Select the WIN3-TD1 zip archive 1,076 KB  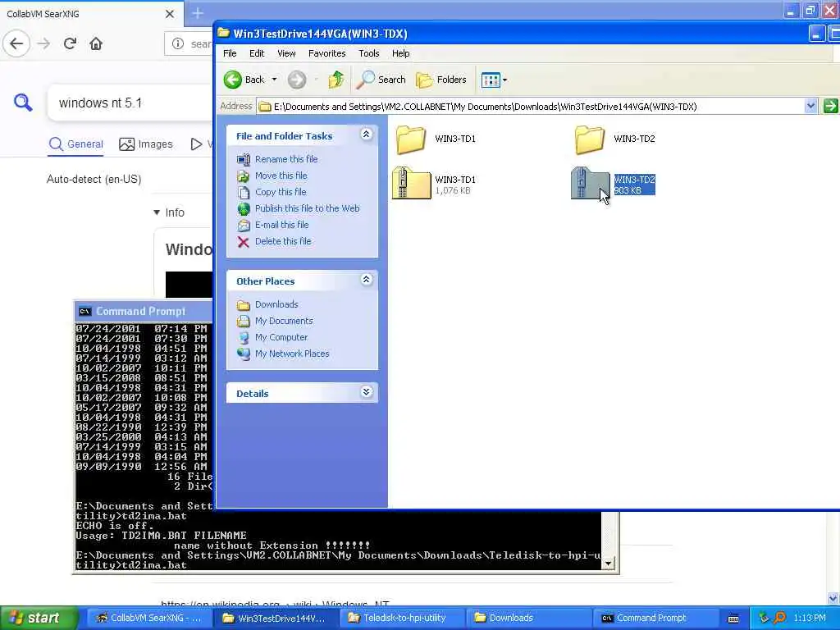pyautogui.click(x=412, y=183)
